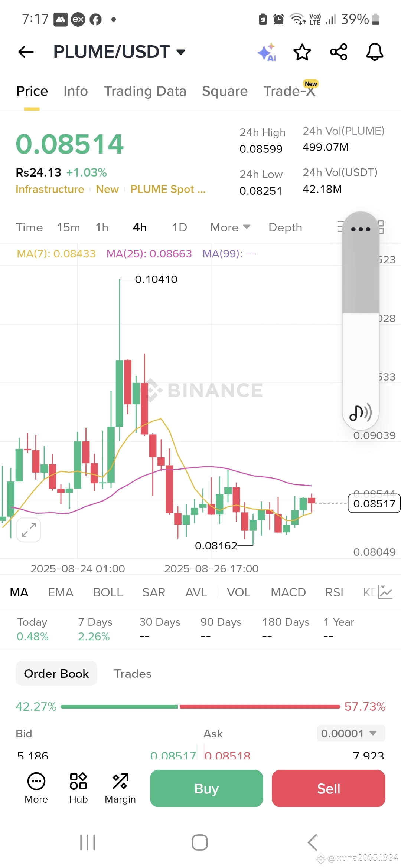Select the Time chart interval
Screen dimensions: 401x868
pos(29,227)
